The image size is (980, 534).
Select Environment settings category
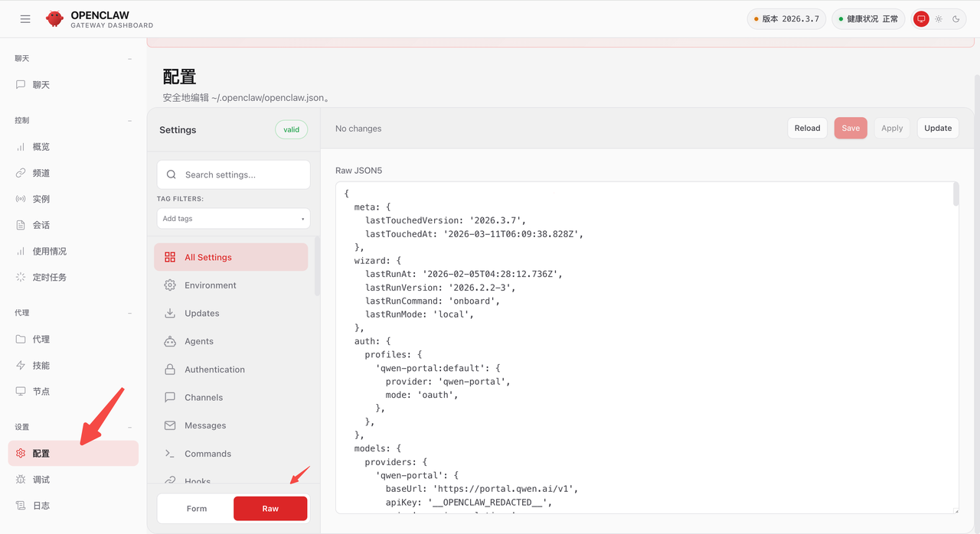click(x=211, y=285)
